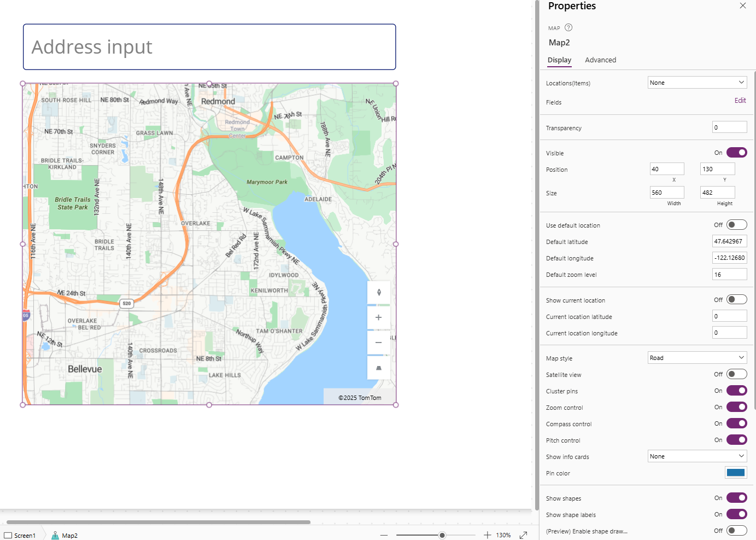Click the Address input text box
This screenshot has height=540, width=756.
point(209,47)
